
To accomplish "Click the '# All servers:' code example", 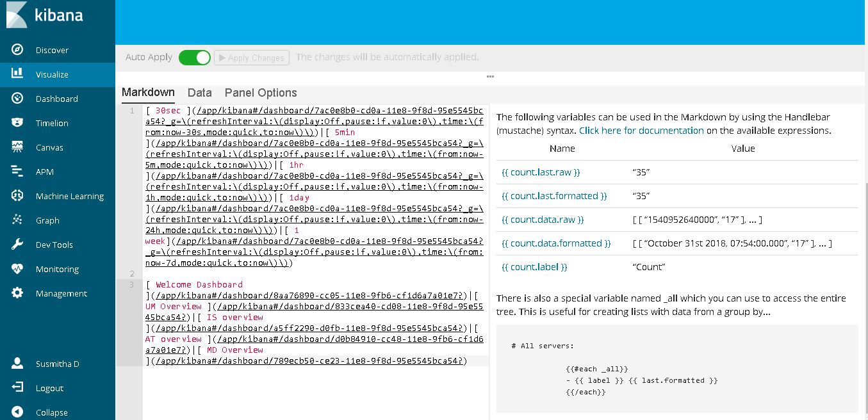I will pyautogui.click(x=543, y=346).
